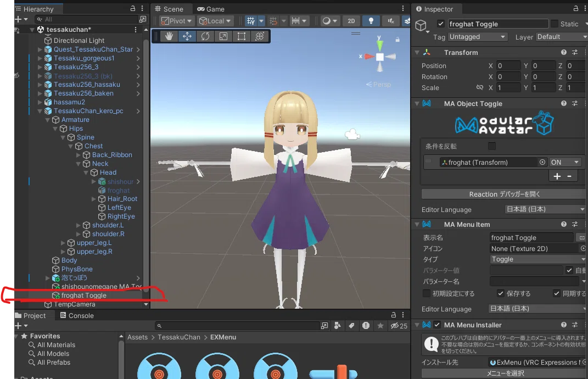Image resolution: width=588 pixels, height=379 pixels.
Task: Toggle froghat Toggle object active checkbox
Action: pos(441,24)
